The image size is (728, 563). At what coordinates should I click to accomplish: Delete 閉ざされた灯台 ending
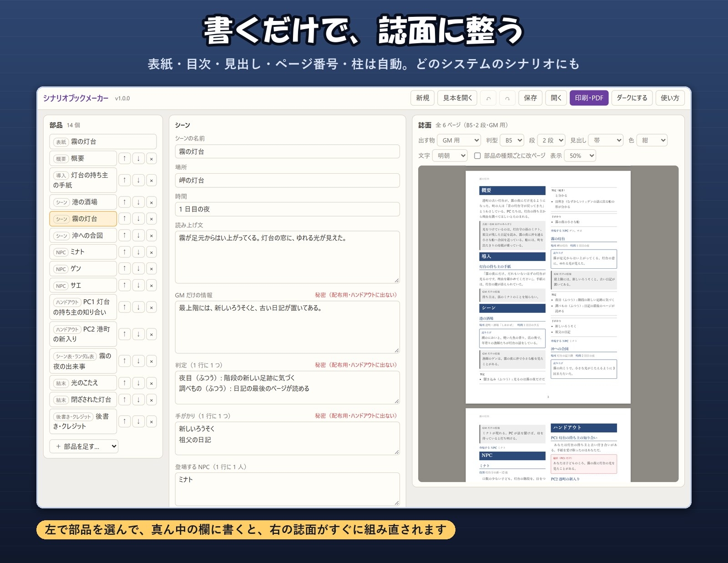pos(152,400)
